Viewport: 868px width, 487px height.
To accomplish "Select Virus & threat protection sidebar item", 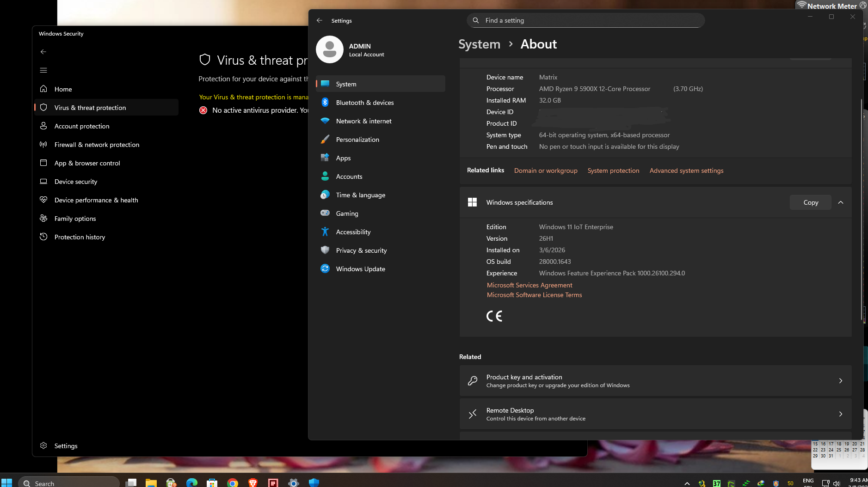I will tap(106, 107).
